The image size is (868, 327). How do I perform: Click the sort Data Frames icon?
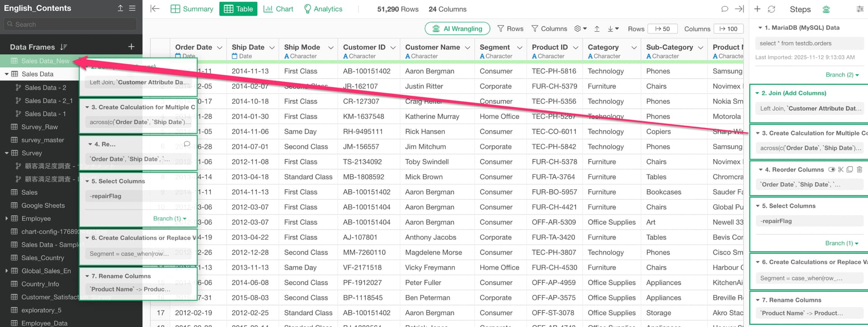(x=64, y=47)
